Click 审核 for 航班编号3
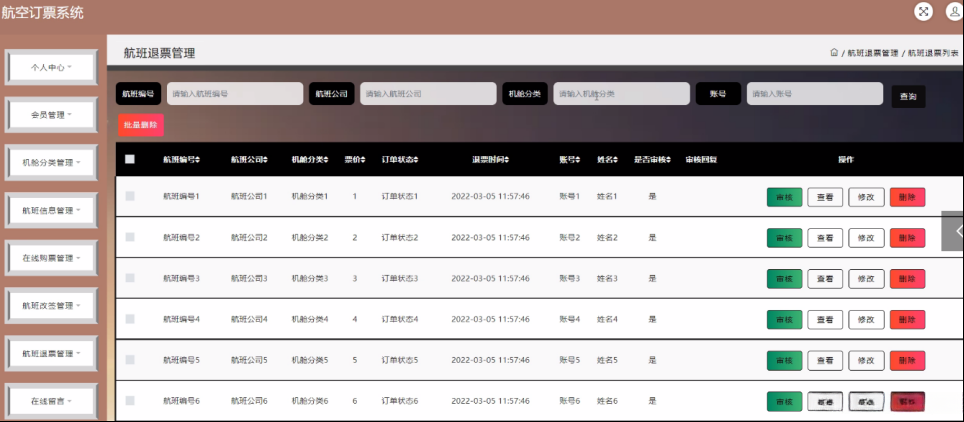 point(784,279)
